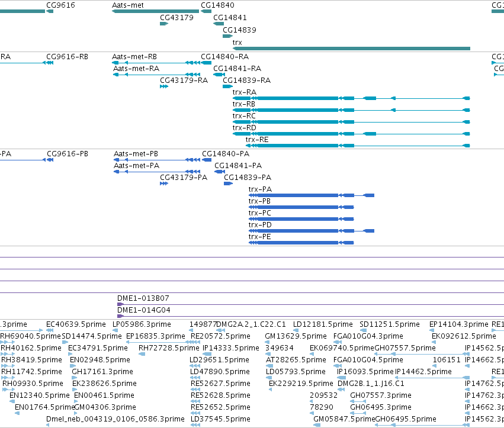Click the CG14840 gene glyph

click(206, 11)
